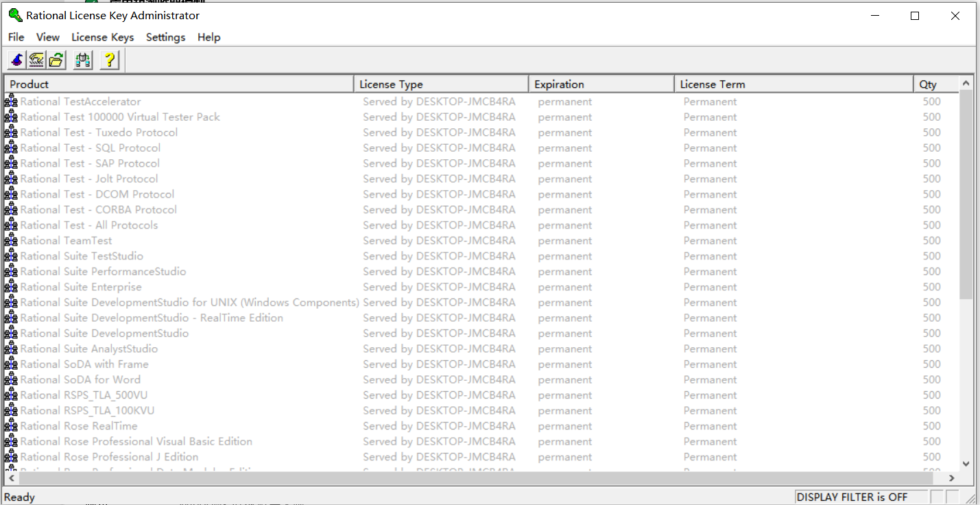980x505 pixels.
Task: Open the client/server configuration toolbar icon
Action: coord(83,60)
